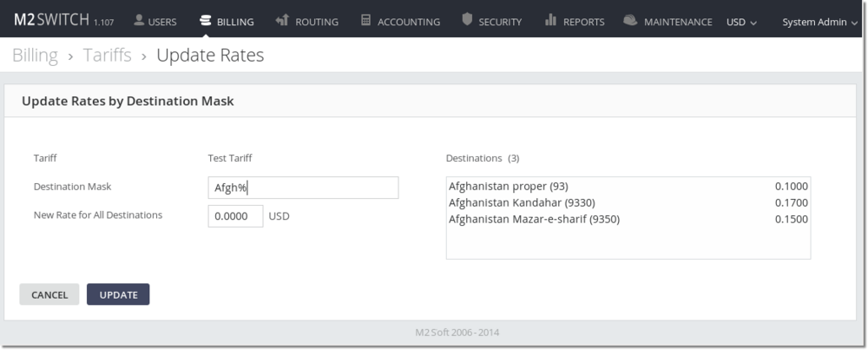Open the USD currency dropdown
The width and height of the screenshot is (868, 350).
[741, 22]
